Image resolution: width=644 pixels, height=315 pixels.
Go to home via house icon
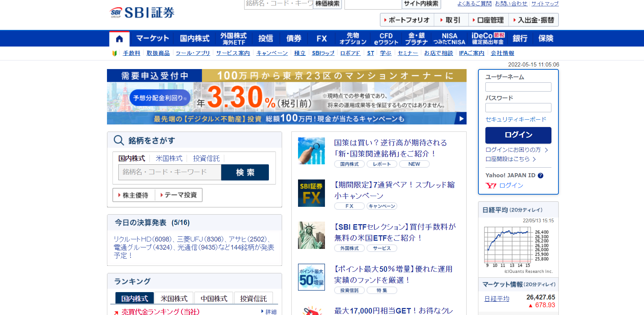point(119,38)
